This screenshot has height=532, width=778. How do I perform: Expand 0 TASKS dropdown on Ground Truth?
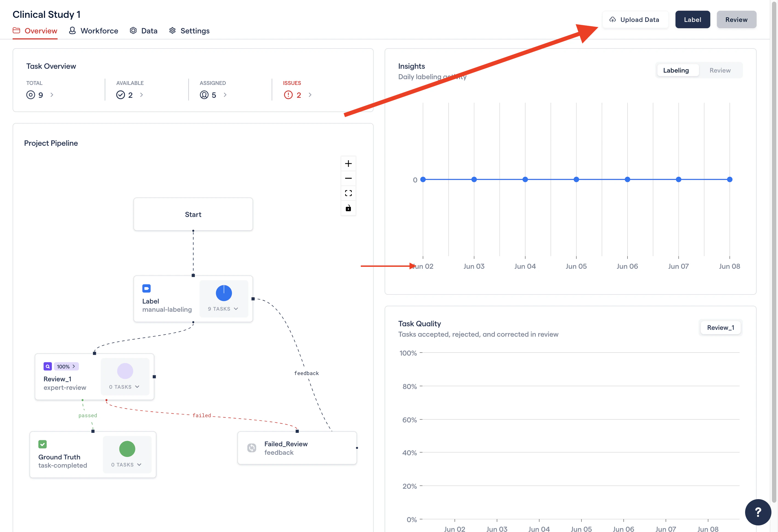point(126,465)
